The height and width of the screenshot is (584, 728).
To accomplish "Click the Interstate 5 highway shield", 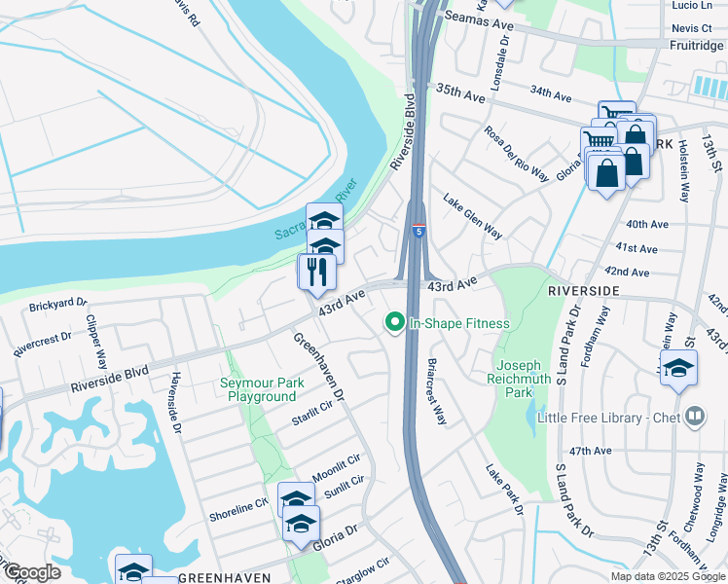I will [x=419, y=231].
